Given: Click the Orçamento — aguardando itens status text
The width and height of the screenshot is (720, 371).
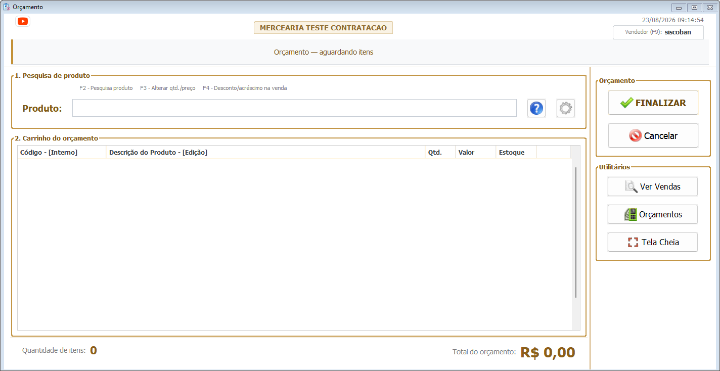Looking at the screenshot, I should click(323, 52).
